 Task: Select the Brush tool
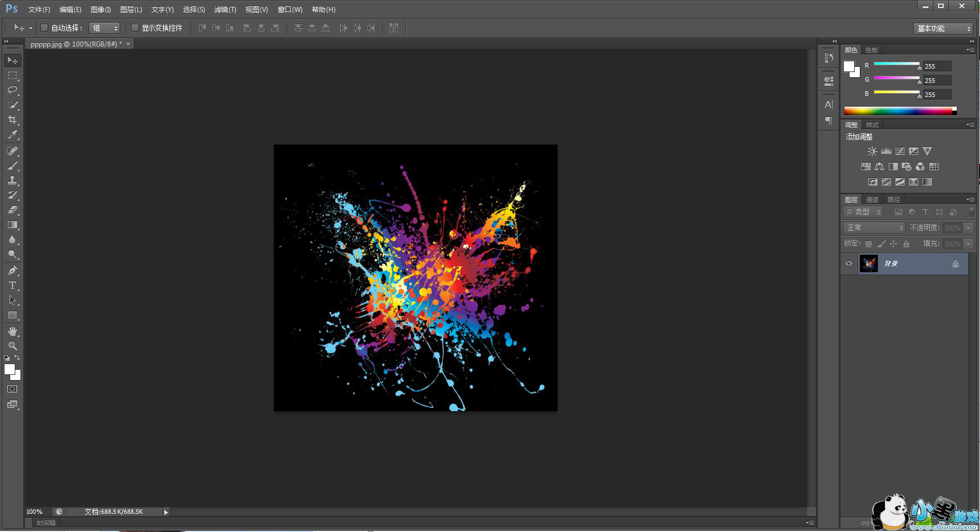pyautogui.click(x=12, y=166)
